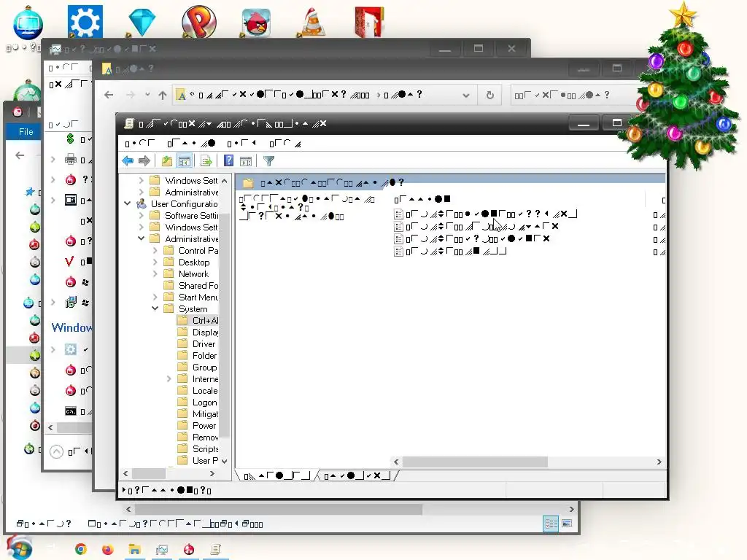The height and width of the screenshot is (560, 747).
Task: Open File Explorer from the taskbar
Action: coord(135,550)
